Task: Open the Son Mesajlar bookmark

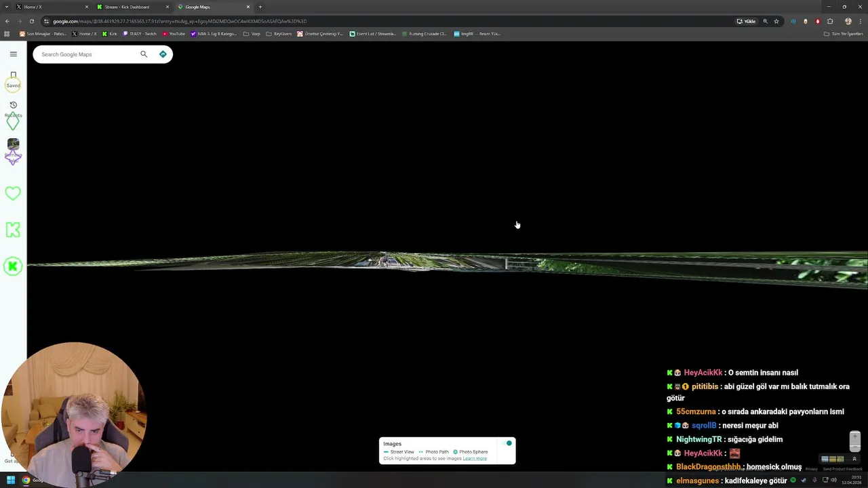Action: tap(43, 33)
